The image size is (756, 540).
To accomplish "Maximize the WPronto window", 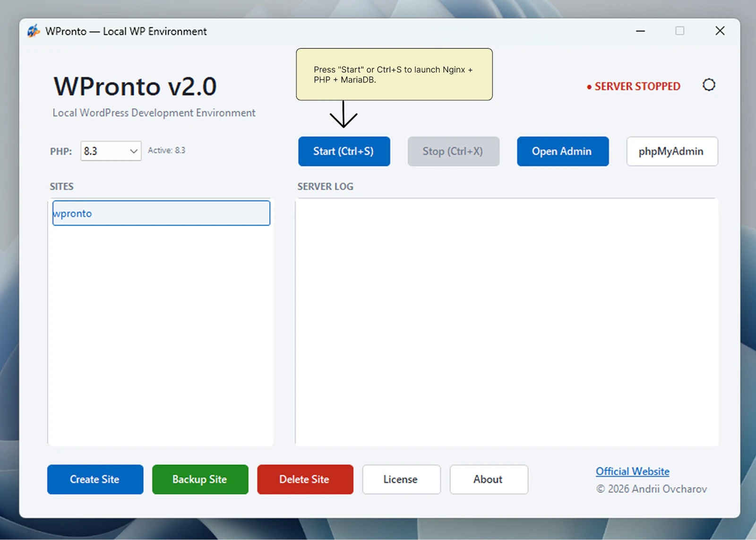I will pos(680,31).
